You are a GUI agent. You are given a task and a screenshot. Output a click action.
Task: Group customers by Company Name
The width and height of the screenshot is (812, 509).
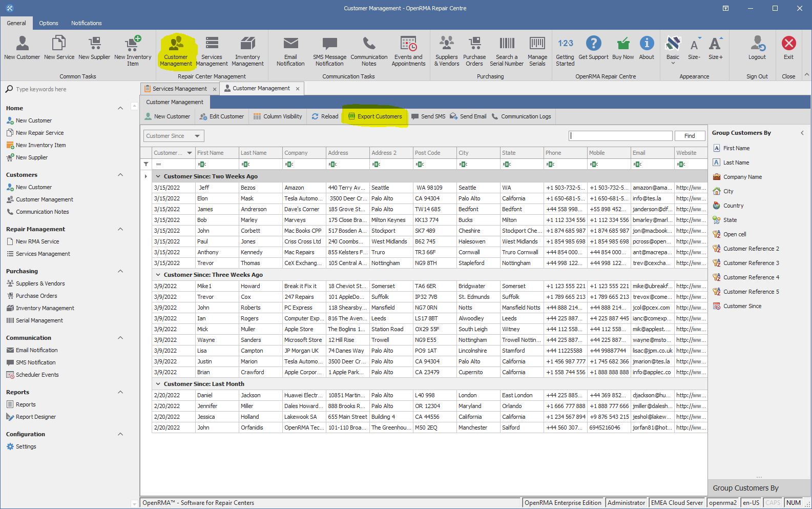737,177
